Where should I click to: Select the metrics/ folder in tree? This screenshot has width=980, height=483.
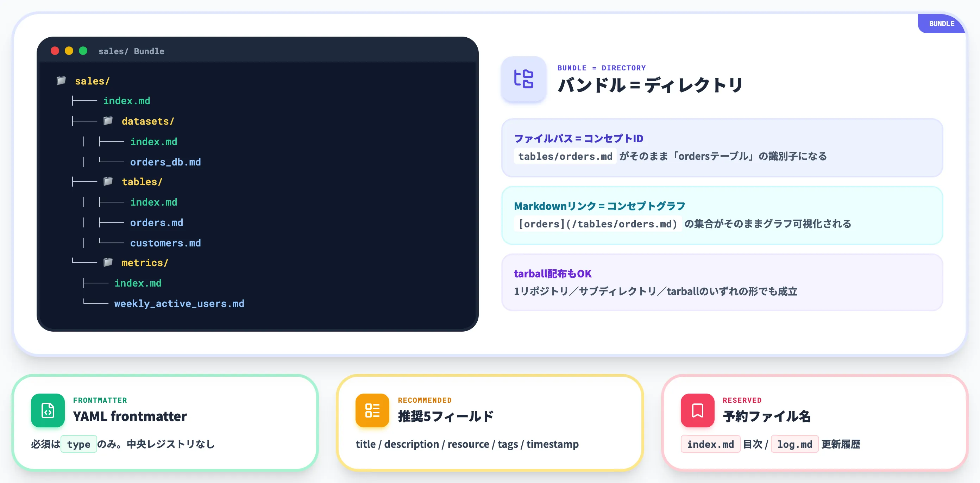tap(145, 263)
